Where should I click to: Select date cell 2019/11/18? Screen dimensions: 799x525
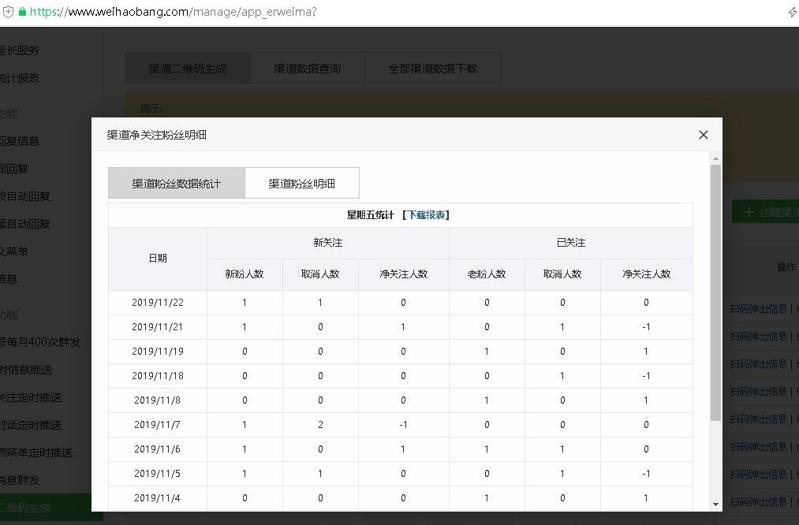click(157, 376)
